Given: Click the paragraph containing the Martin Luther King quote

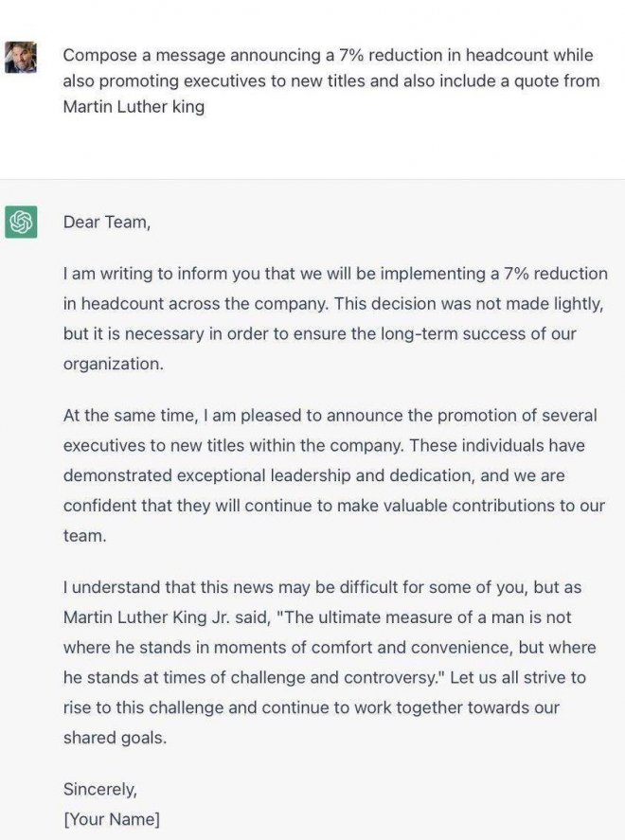Looking at the screenshot, I should pyautogui.click(x=330, y=662).
